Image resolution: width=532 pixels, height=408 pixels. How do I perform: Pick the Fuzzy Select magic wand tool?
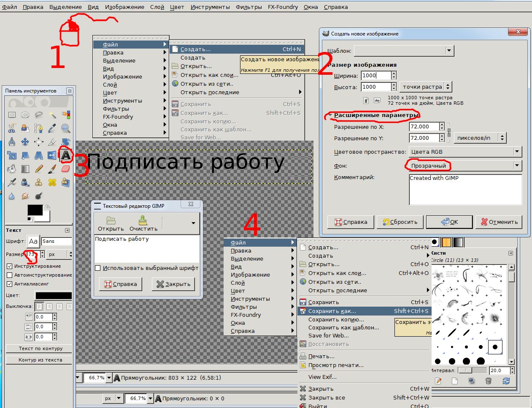[52, 115]
